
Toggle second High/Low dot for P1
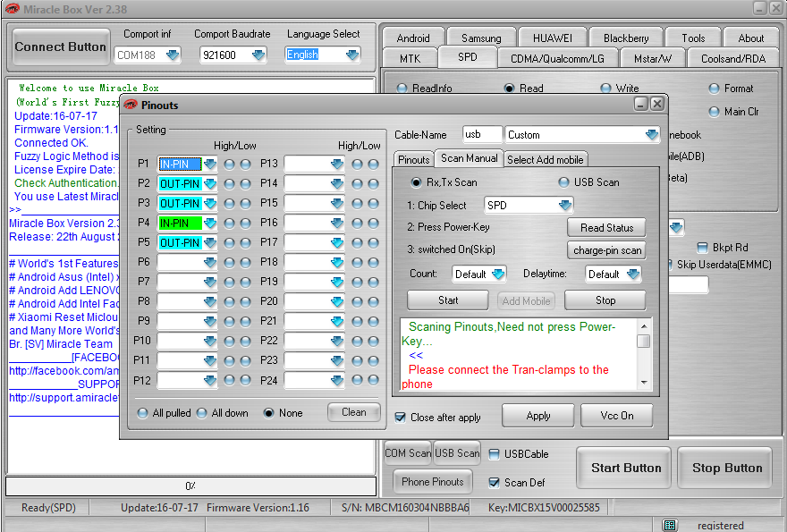[245, 165]
